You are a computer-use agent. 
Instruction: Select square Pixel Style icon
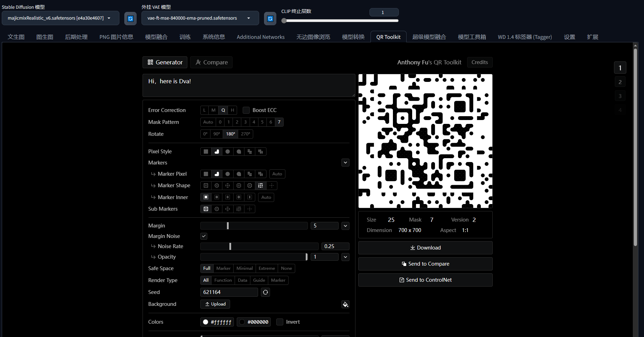pyautogui.click(x=206, y=152)
